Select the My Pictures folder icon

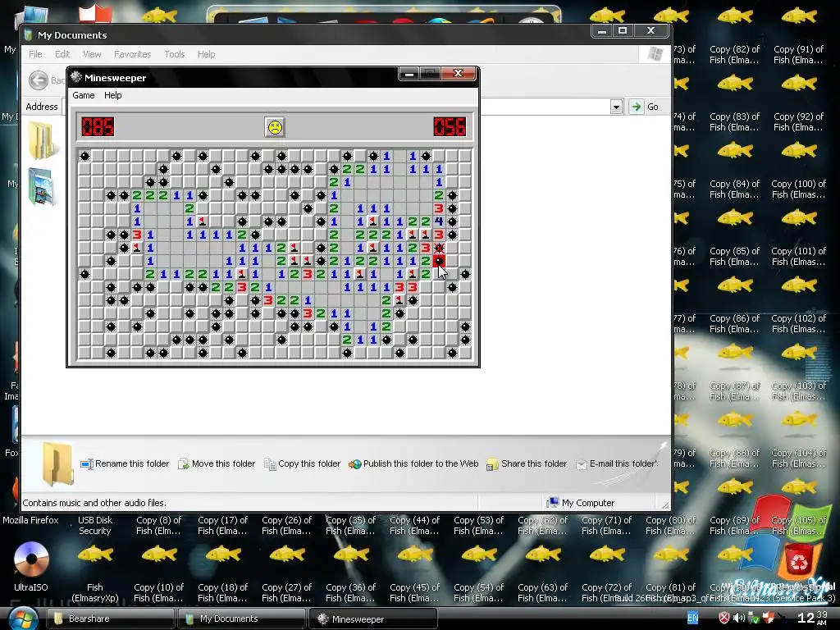(x=42, y=186)
